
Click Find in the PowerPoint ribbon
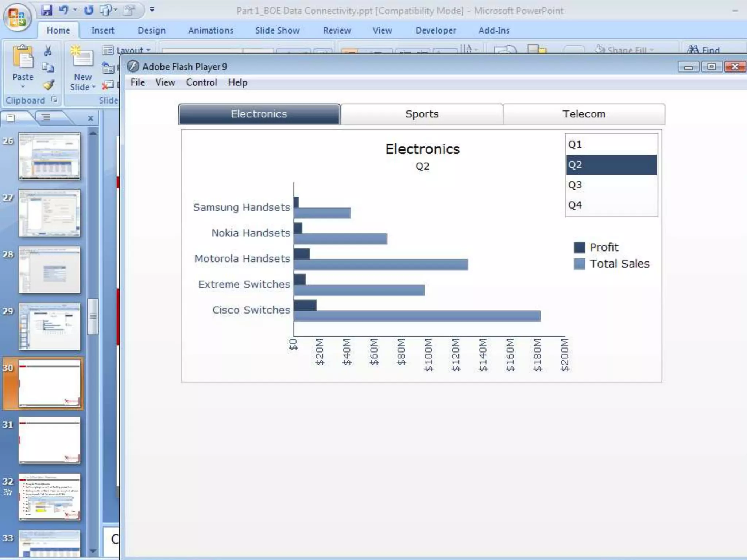click(704, 50)
